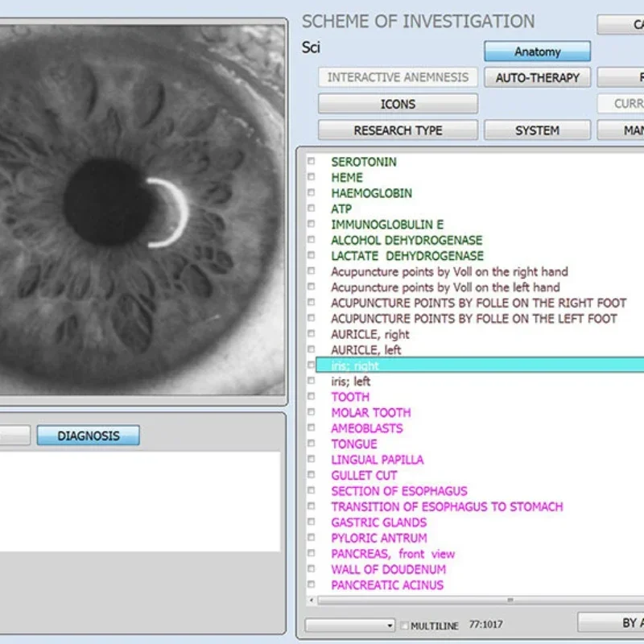Select LACTATE DEHYDROGENASE from the list
The image size is (644, 644).
pyautogui.click(x=407, y=256)
